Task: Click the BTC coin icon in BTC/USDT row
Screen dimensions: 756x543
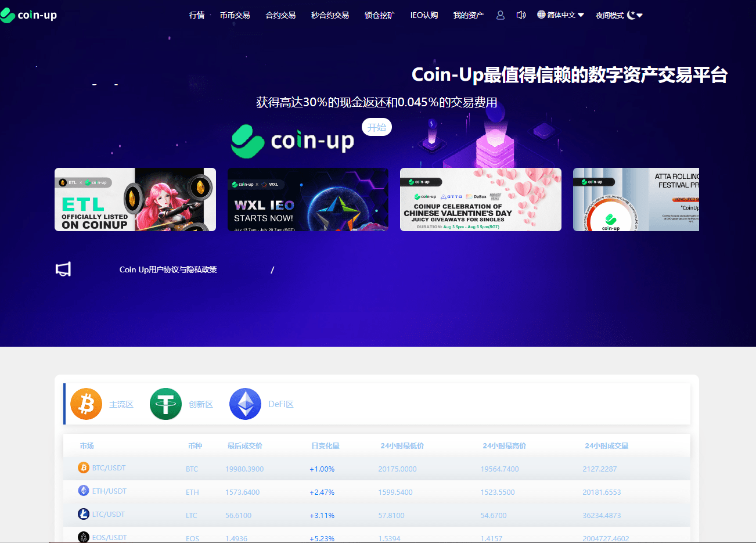Action: 84,468
